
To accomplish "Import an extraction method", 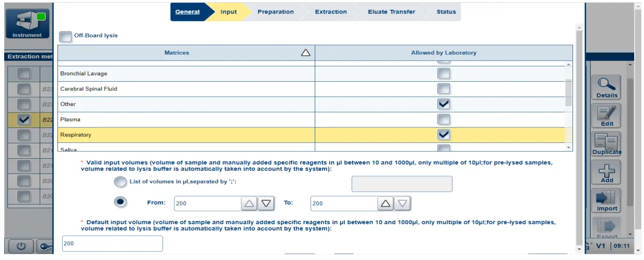I will click(x=607, y=201).
